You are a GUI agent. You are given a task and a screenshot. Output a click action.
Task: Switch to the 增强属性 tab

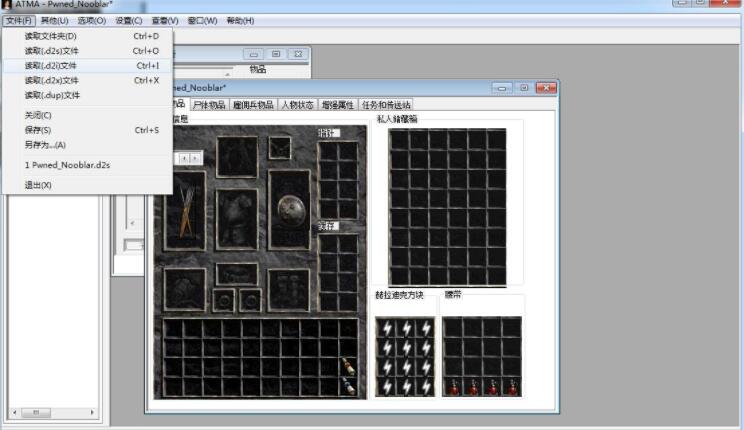coord(338,105)
